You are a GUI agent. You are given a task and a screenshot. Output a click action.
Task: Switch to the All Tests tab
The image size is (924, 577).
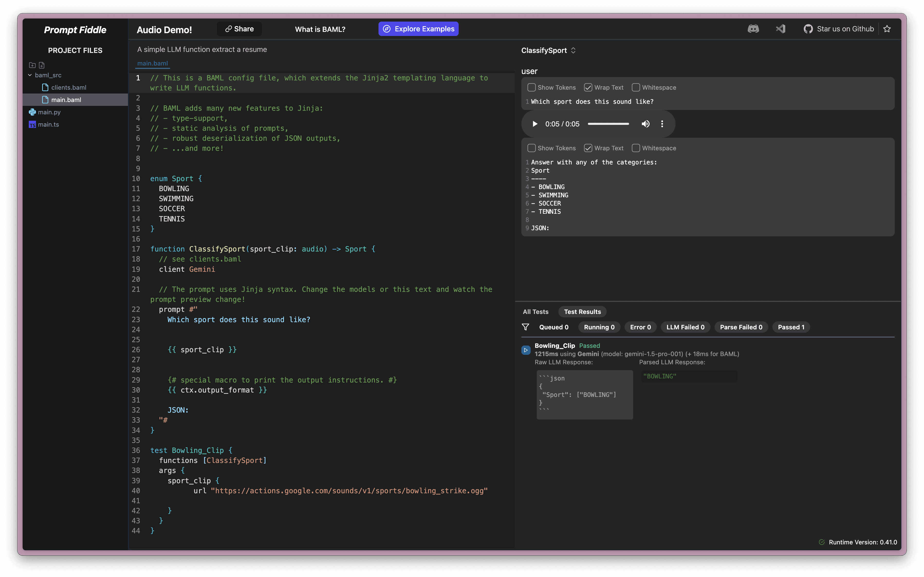point(535,312)
